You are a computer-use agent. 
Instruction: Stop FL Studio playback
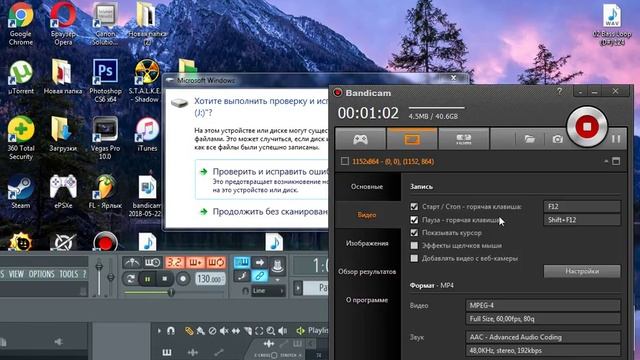point(164,279)
